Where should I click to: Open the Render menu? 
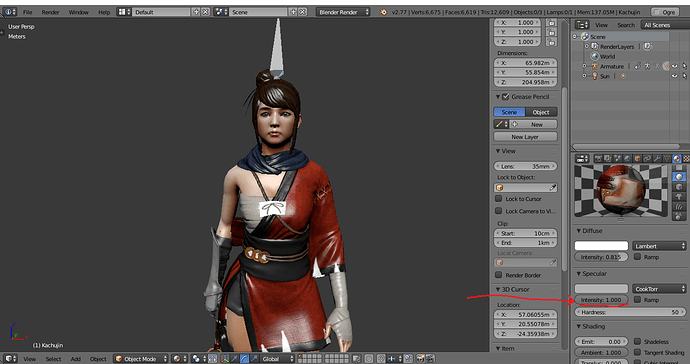coord(50,12)
